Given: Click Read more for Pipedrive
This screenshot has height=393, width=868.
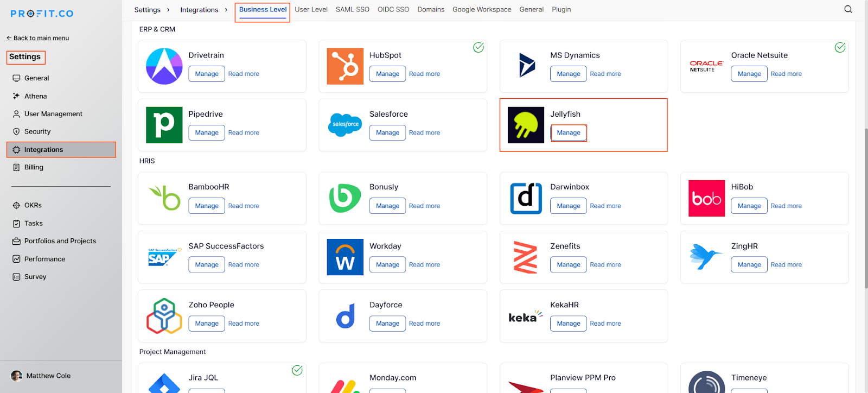Looking at the screenshot, I should pyautogui.click(x=244, y=132).
